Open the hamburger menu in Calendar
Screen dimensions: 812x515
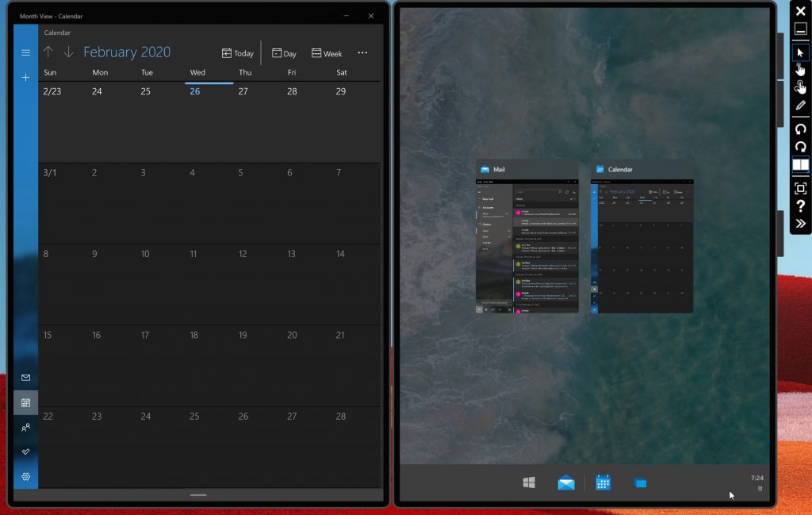(25, 52)
